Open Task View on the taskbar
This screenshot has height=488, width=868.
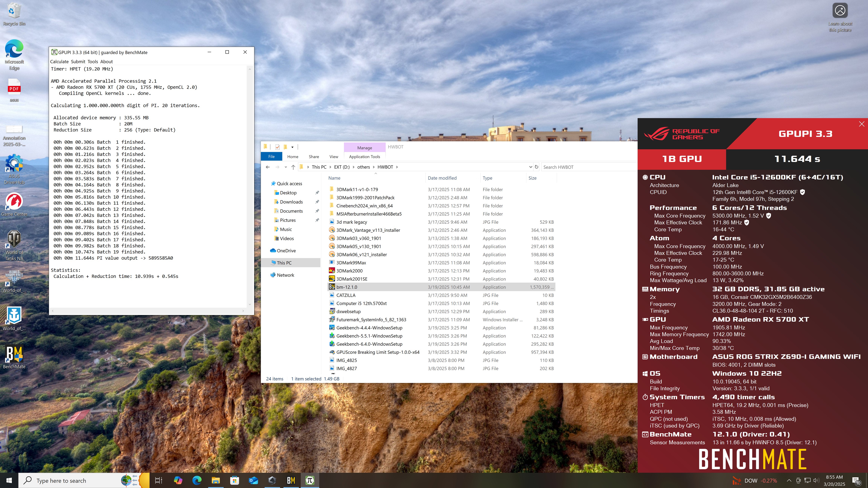coord(158,480)
